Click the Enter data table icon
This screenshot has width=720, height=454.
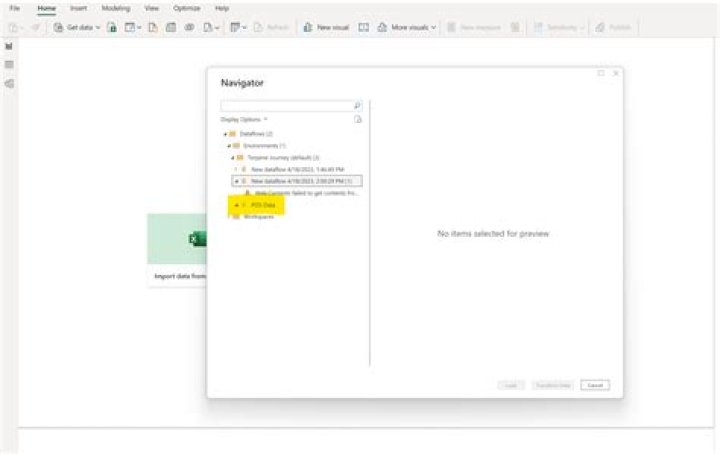tap(171, 28)
